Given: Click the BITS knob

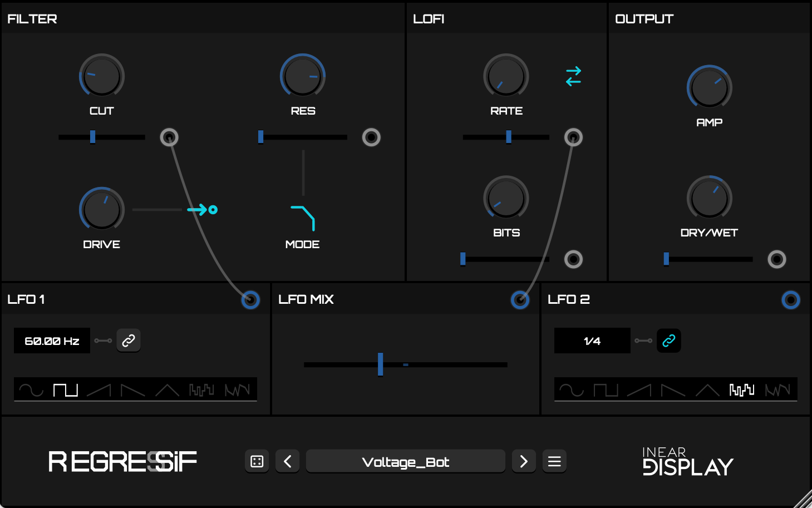Looking at the screenshot, I should point(506,198).
